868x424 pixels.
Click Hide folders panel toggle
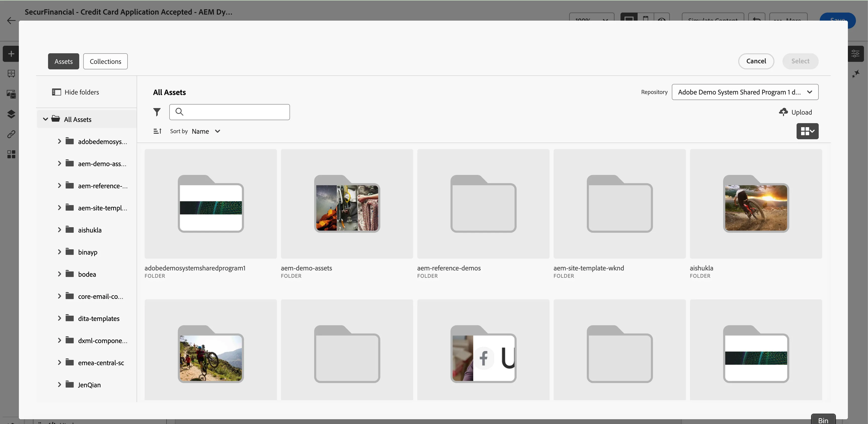click(75, 92)
